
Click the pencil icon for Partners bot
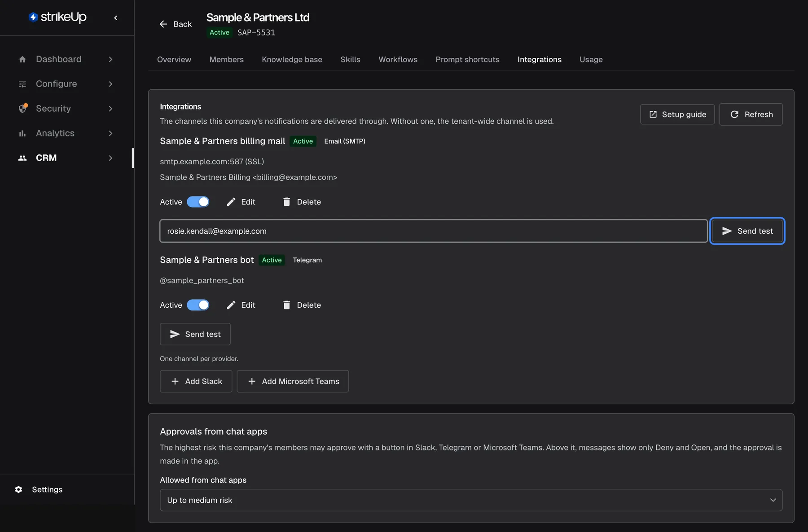tap(231, 305)
